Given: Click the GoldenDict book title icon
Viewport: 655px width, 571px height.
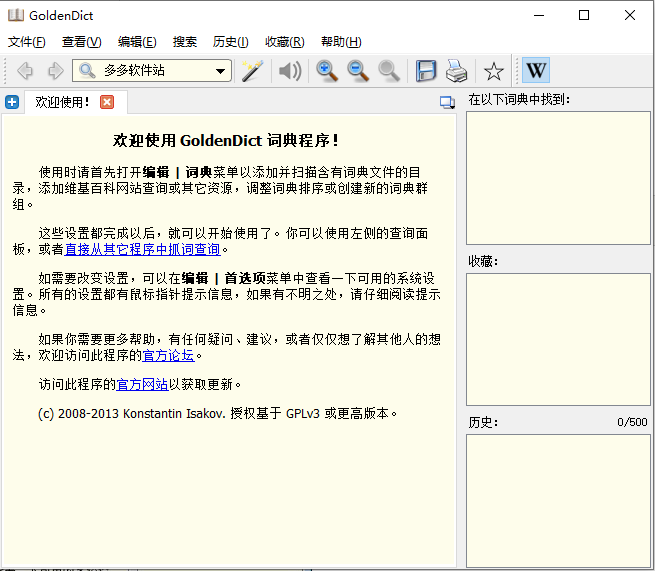Looking at the screenshot, I should (x=16, y=15).
